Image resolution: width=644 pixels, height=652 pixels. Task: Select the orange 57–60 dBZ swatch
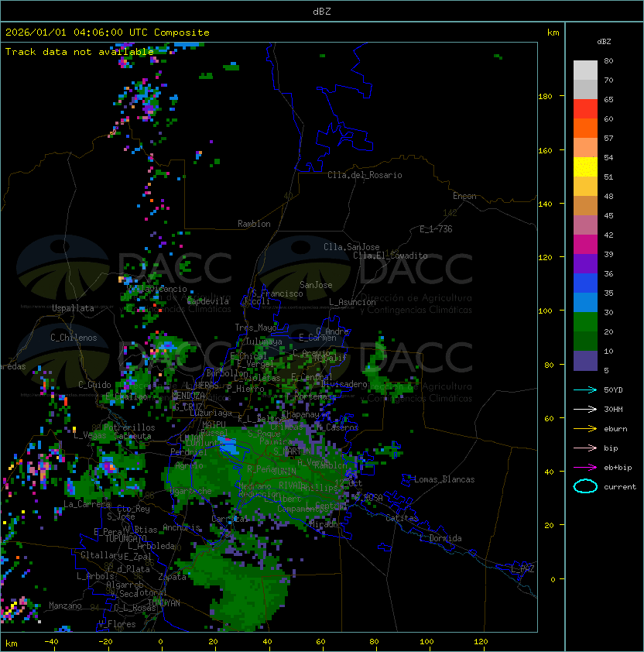[x=585, y=128]
